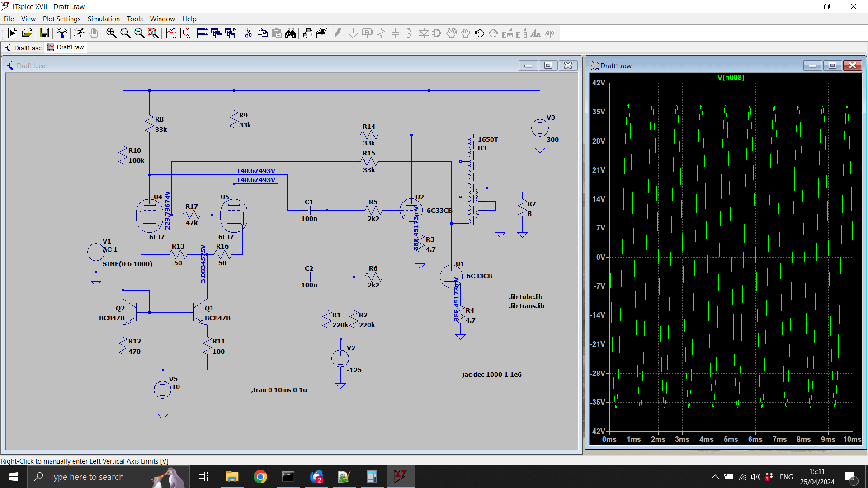Click the Place Inductor icon
Screen dimensions: 868x488
point(409,33)
